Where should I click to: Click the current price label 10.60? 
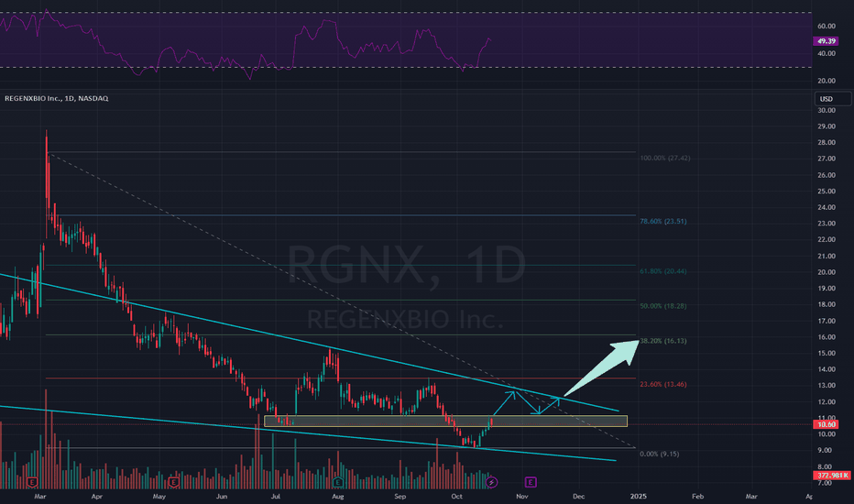coord(827,424)
